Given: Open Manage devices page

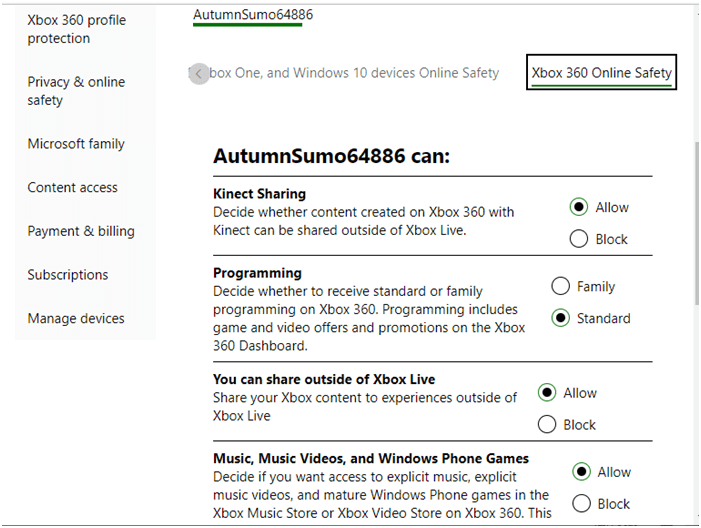Looking at the screenshot, I should coord(76,318).
